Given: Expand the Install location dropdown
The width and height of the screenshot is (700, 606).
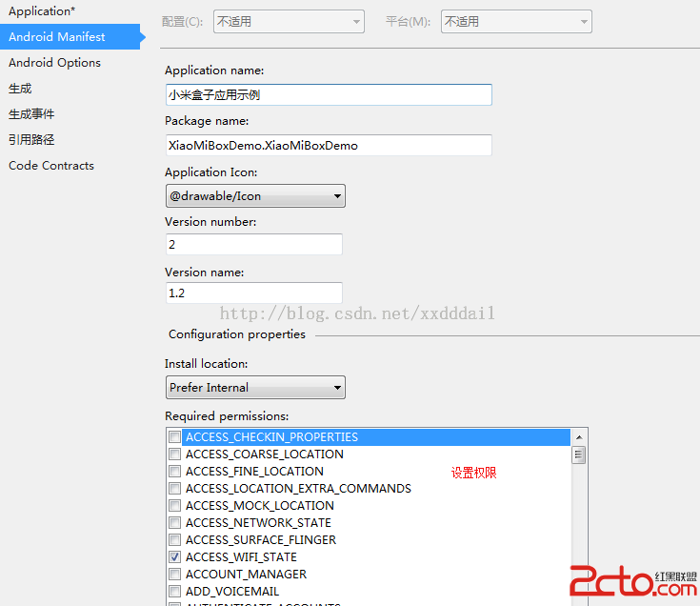Looking at the screenshot, I should (255, 387).
